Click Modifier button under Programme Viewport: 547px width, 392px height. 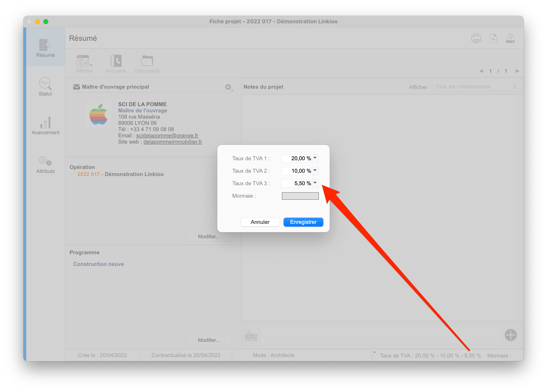tap(209, 340)
